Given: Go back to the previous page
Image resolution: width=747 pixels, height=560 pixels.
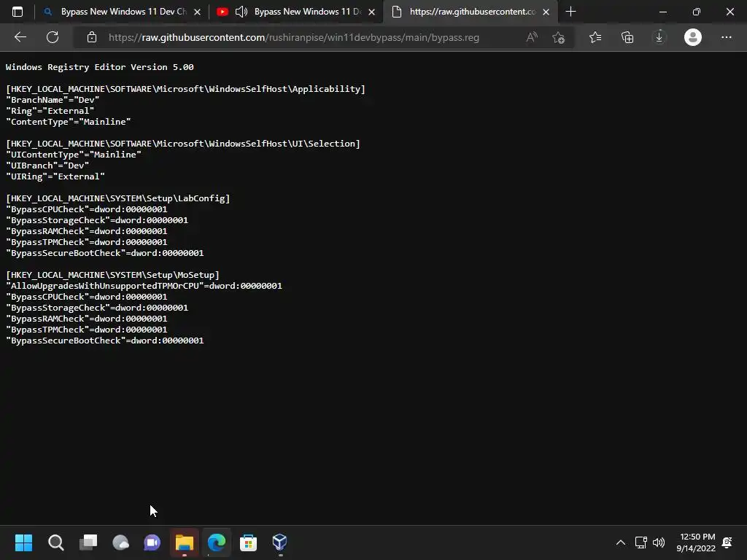Looking at the screenshot, I should 20,37.
